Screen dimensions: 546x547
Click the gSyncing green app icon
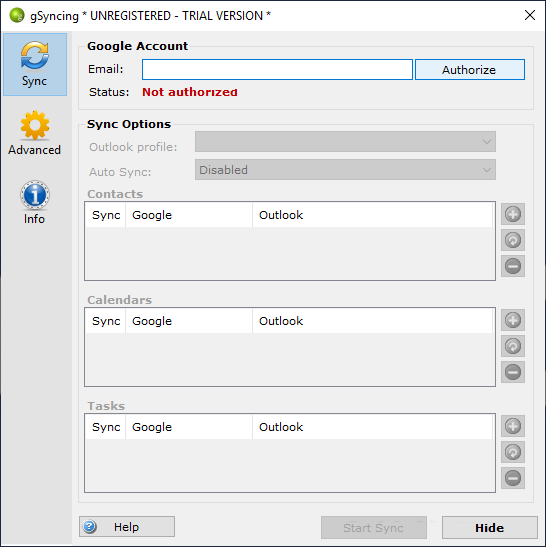pos(17,15)
